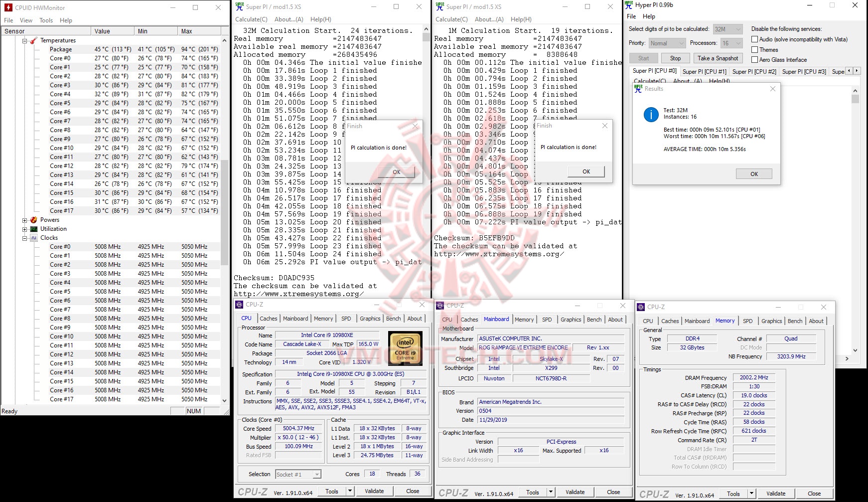The image size is (868, 502).
Task: Enable Audio (solve incompatibility with Vista) checkbox
Action: point(755,39)
